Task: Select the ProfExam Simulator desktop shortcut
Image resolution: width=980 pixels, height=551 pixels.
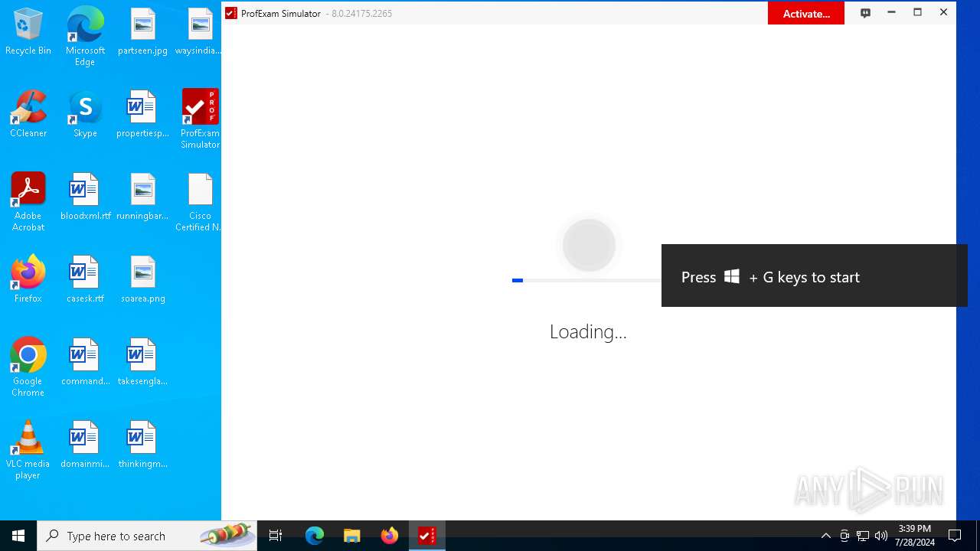Action: coord(200,119)
